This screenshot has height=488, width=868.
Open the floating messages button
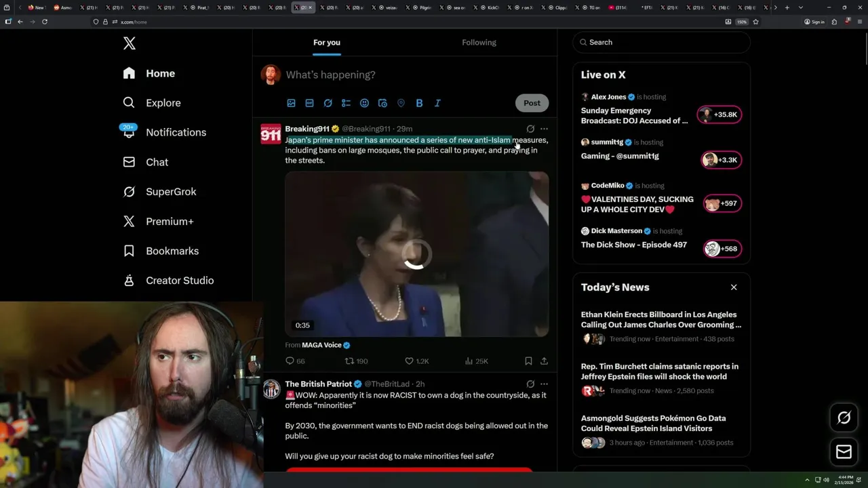pyautogui.click(x=844, y=451)
